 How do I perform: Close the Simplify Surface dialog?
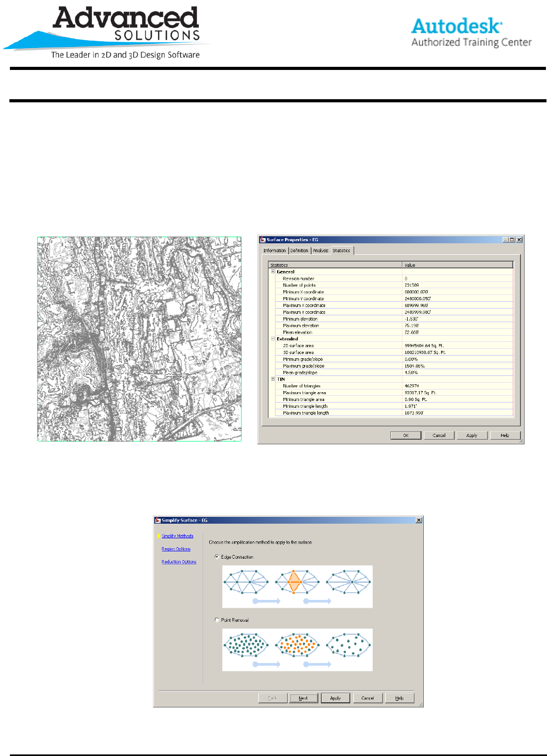(419, 521)
